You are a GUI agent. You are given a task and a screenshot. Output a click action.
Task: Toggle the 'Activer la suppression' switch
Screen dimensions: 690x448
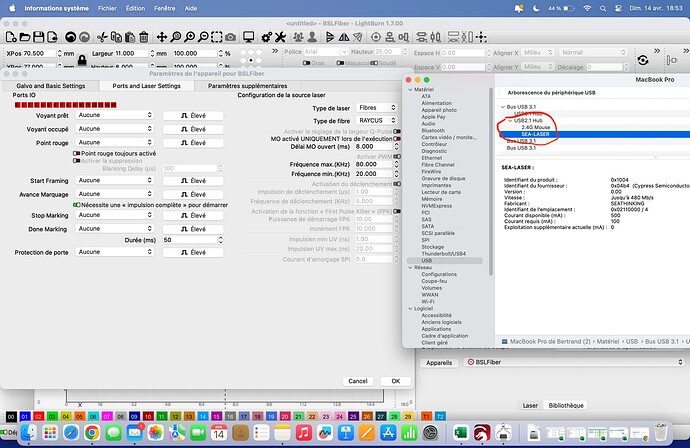[77, 161]
